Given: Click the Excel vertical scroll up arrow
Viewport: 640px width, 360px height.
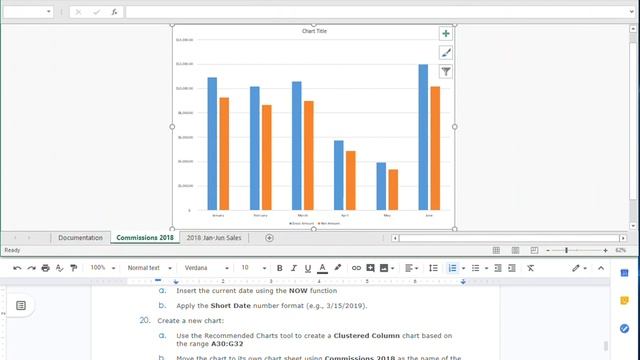Looking at the screenshot, I should click(x=633, y=29).
